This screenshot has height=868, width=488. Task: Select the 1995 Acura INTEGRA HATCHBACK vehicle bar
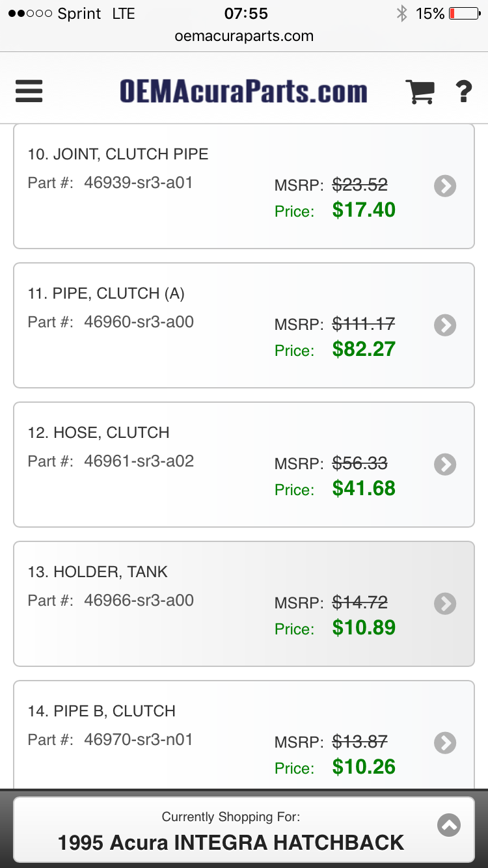point(231,843)
